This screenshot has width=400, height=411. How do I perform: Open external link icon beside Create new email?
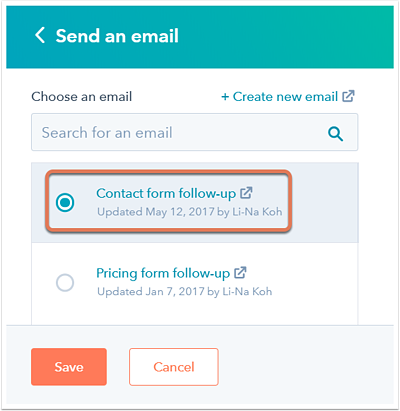348,96
